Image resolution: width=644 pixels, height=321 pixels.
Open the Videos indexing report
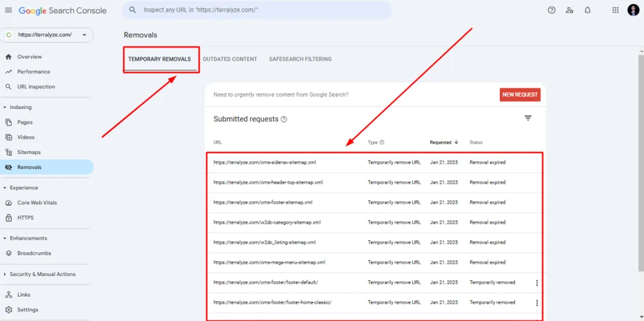point(26,137)
